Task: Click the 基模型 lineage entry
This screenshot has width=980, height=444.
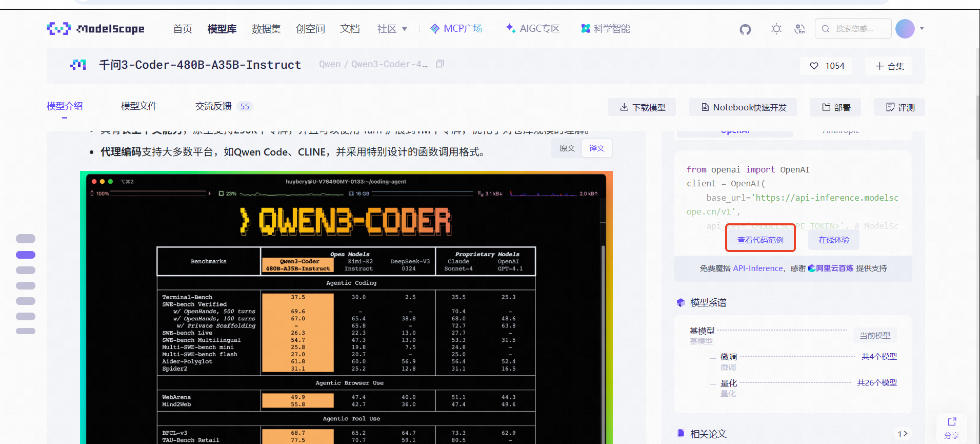Action: point(702,331)
